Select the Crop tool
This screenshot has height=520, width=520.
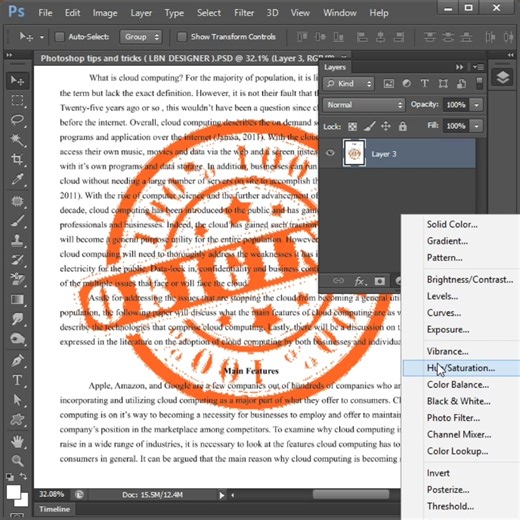(x=17, y=159)
